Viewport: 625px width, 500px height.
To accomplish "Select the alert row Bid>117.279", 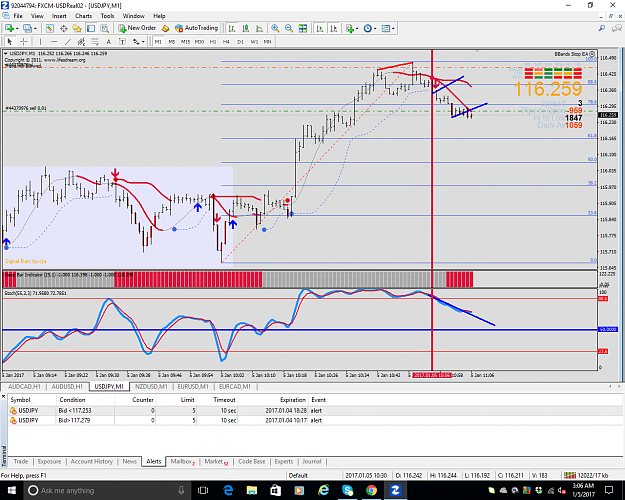I will coord(315,421).
